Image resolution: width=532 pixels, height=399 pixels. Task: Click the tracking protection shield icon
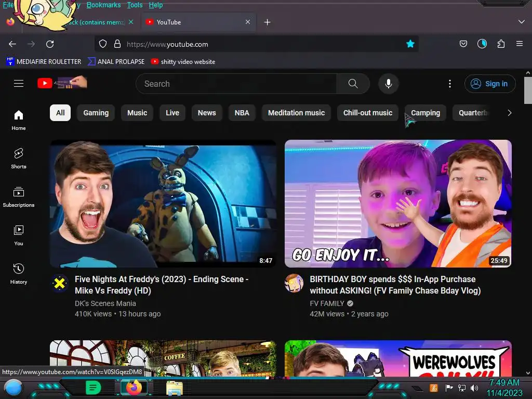(103, 44)
